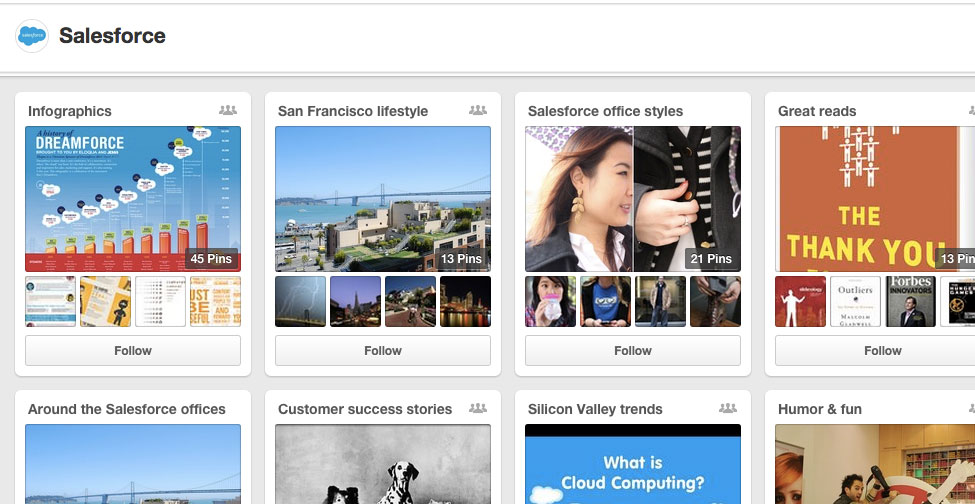The height and width of the screenshot is (504, 975).
Task: Open the Bay Bridge cover photo
Action: (382, 199)
